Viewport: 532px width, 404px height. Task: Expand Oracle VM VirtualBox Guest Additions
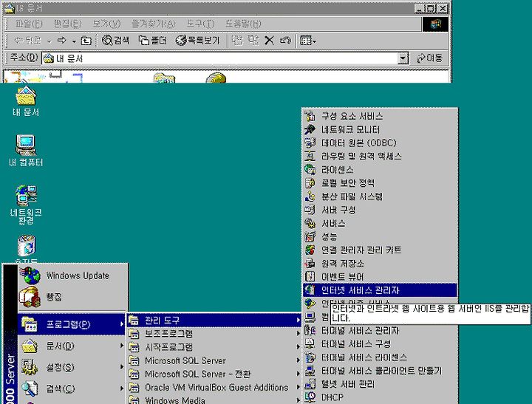tap(214, 387)
